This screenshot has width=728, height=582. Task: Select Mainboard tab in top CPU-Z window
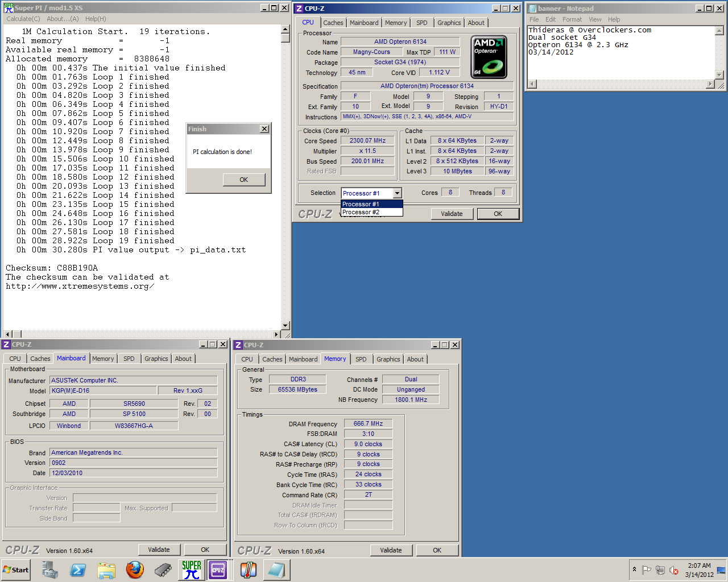[364, 23]
